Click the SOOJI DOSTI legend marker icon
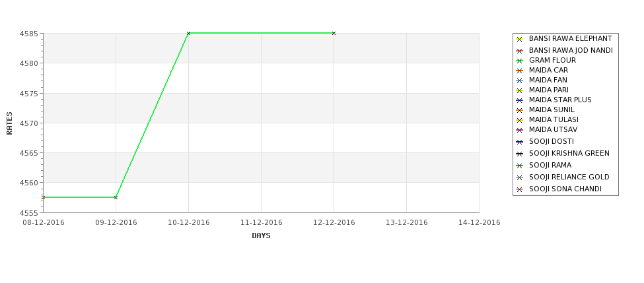 520,142
